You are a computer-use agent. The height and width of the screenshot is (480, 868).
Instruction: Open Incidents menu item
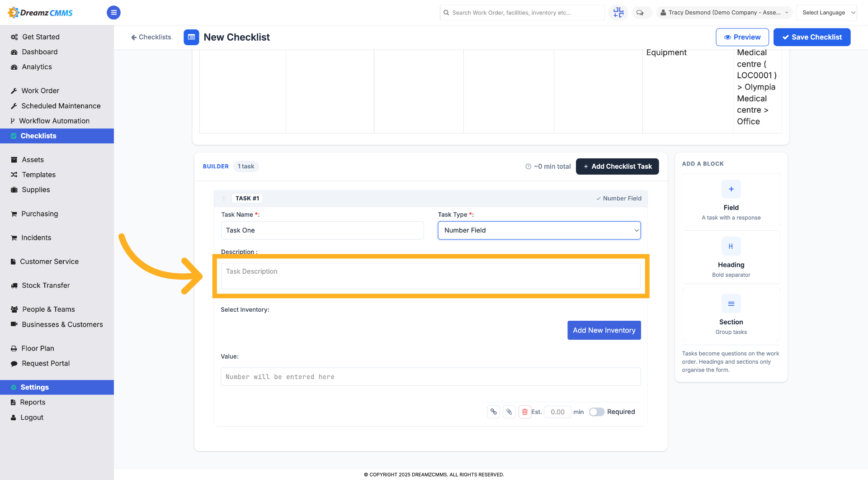click(36, 238)
